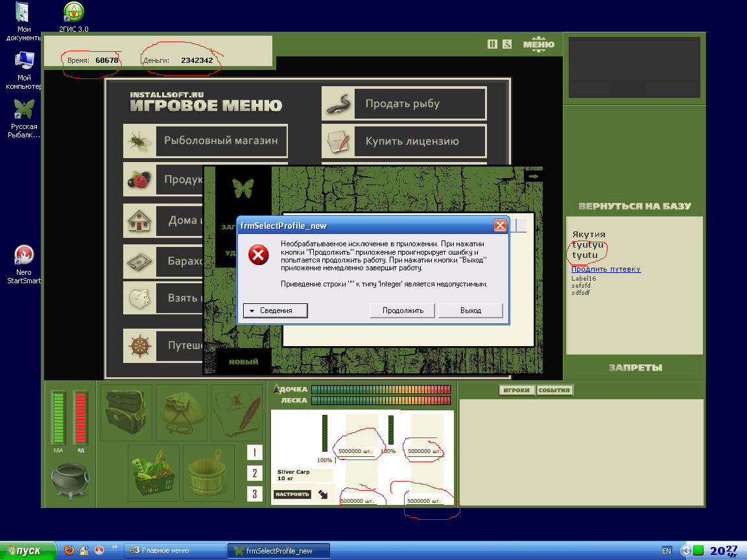Image resolution: width=747 pixels, height=560 pixels.
Task: Click the green arrow in profile window corner
Action: (x=534, y=176)
